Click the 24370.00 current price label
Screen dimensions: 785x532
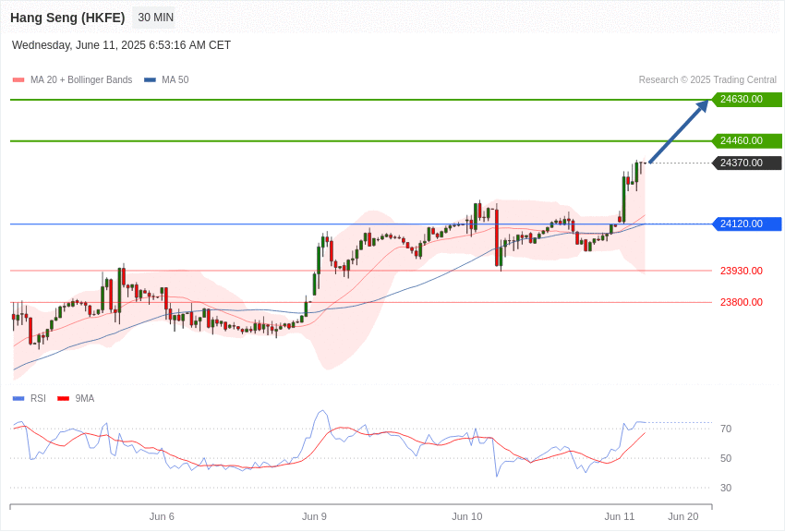[x=746, y=163]
